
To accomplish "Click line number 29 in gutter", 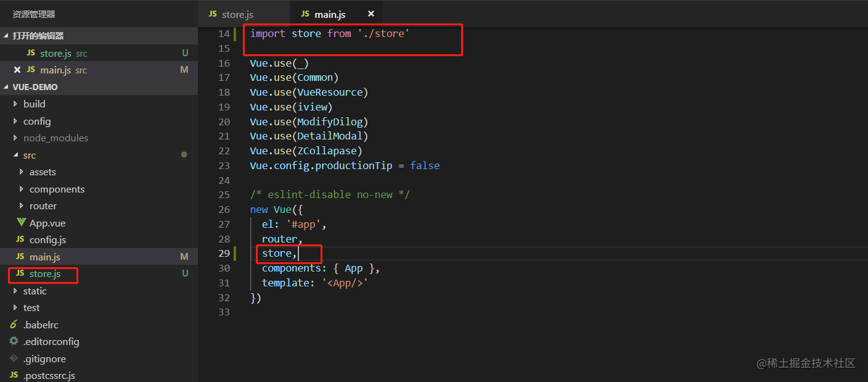I will (224, 253).
